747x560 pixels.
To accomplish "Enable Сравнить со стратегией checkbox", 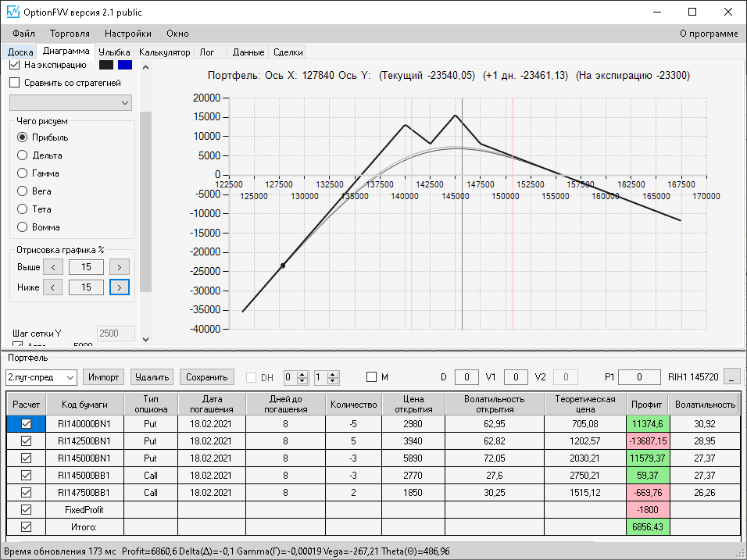I will click(x=15, y=83).
